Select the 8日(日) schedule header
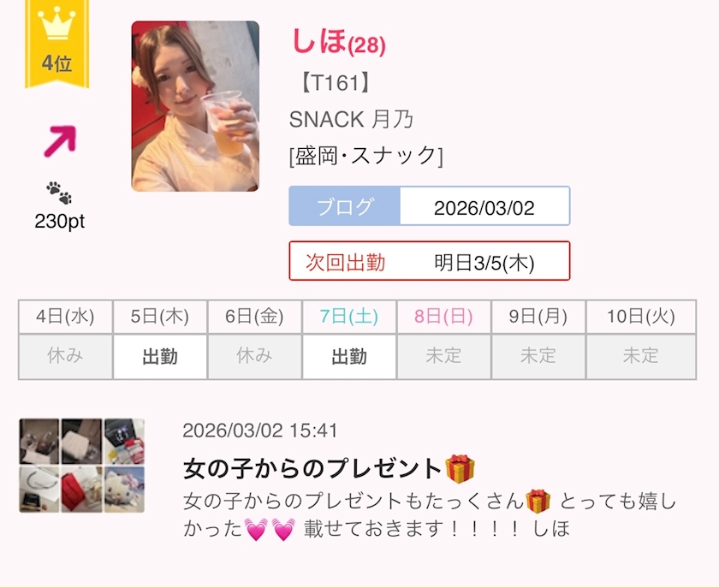The width and height of the screenshot is (719, 588). (x=443, y=317)
